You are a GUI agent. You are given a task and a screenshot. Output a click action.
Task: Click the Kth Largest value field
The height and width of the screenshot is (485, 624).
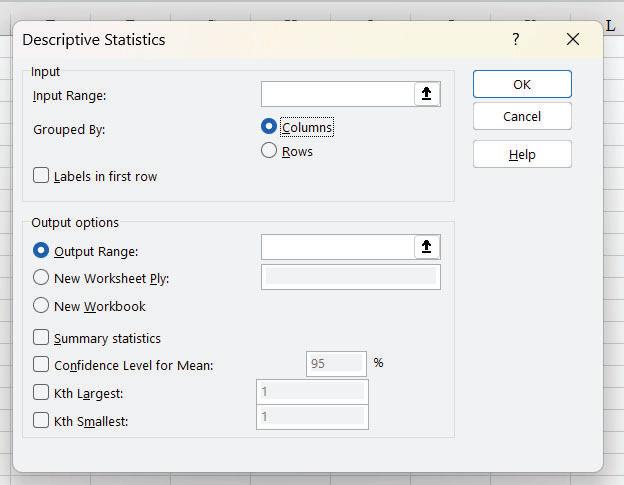click(312, 392)
